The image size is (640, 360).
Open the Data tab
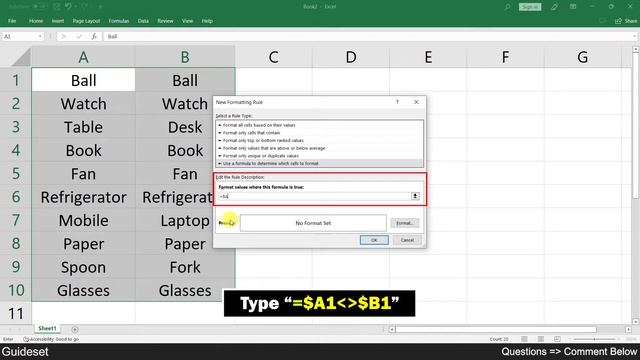(x=143, y=21)
